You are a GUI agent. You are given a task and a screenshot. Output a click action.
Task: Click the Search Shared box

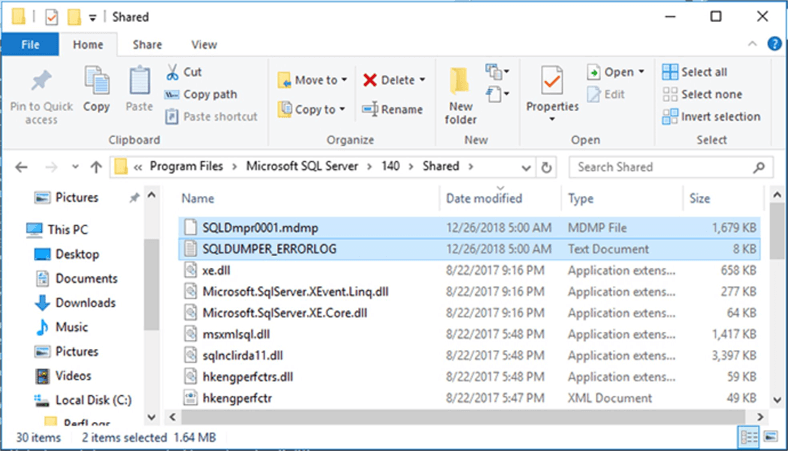670,167
